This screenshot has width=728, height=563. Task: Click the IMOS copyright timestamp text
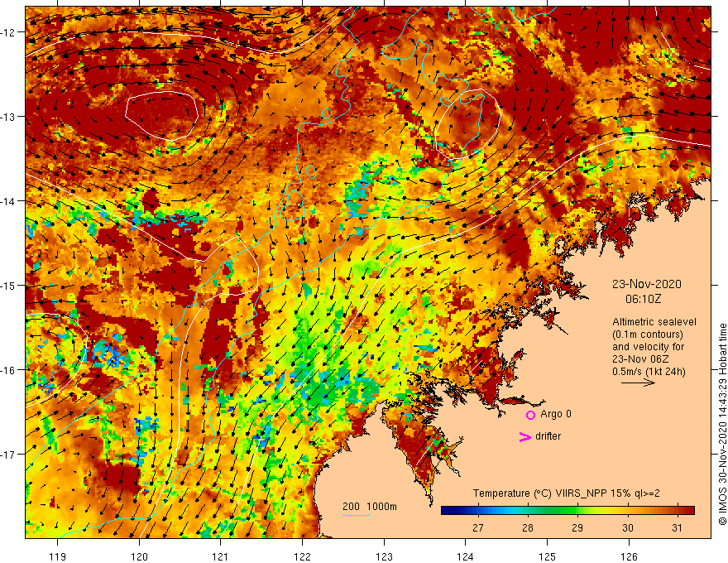(722, 424)
